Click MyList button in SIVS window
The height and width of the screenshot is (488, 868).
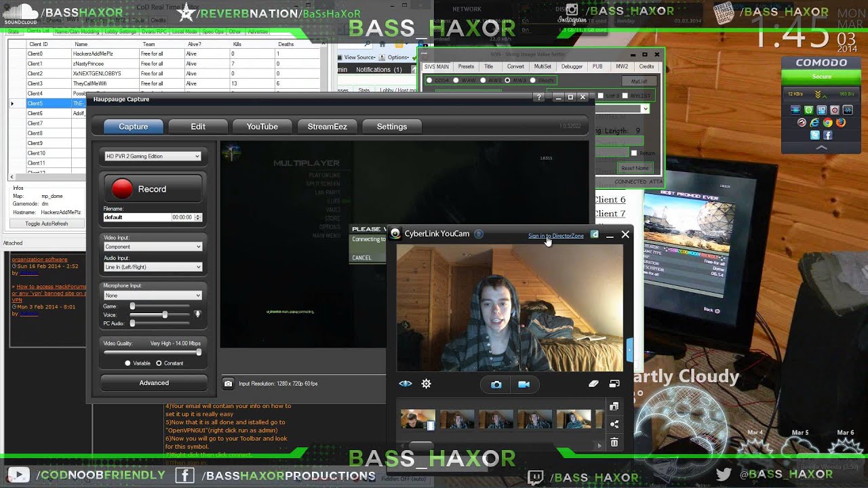coord(639,81)
